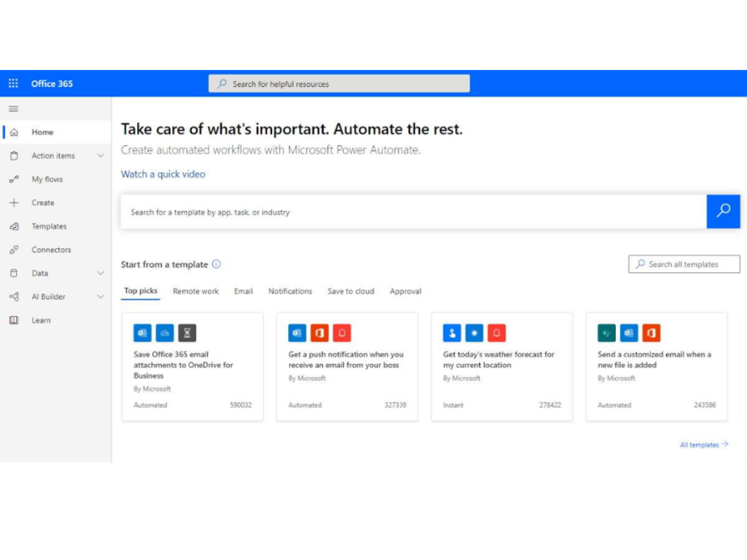Open the Save Office 365 email attachments template
Image resolution: width=747 pixels, height=560 pixels.
click(193, 366)
